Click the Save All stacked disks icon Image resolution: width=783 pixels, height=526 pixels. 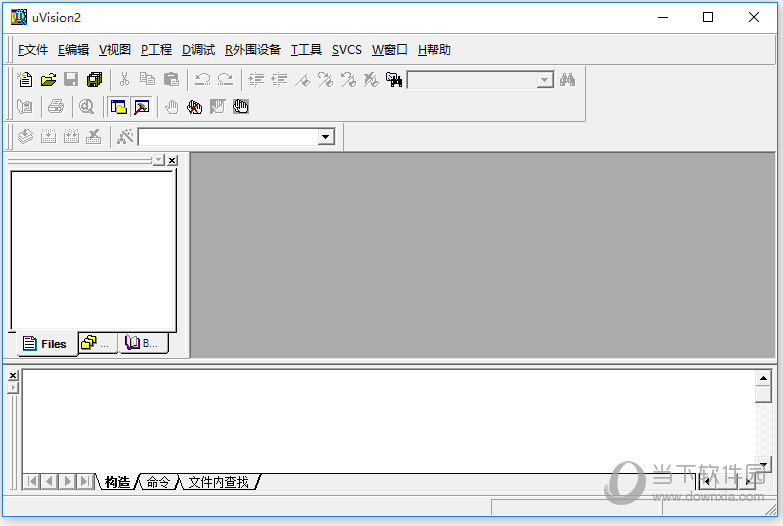click(94, 79)
